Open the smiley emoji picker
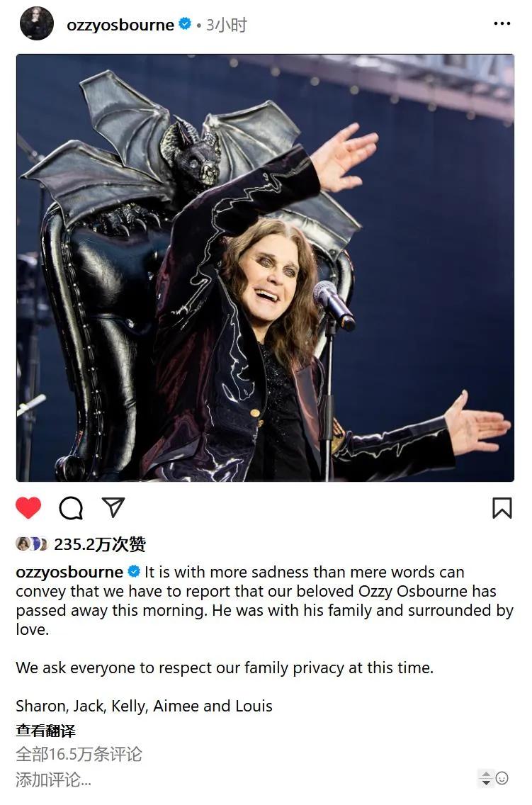This screenshot has width=532, height=805. tap(502, 778)
